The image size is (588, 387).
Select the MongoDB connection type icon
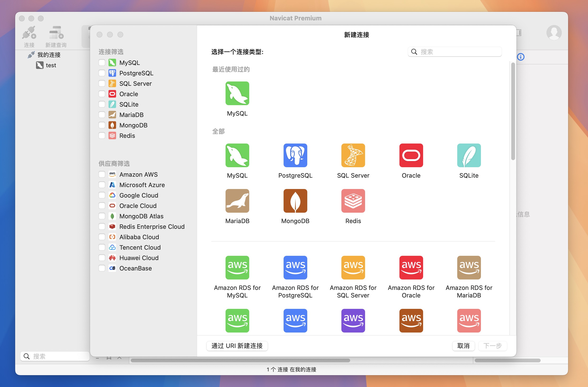[x=295, y=201]
